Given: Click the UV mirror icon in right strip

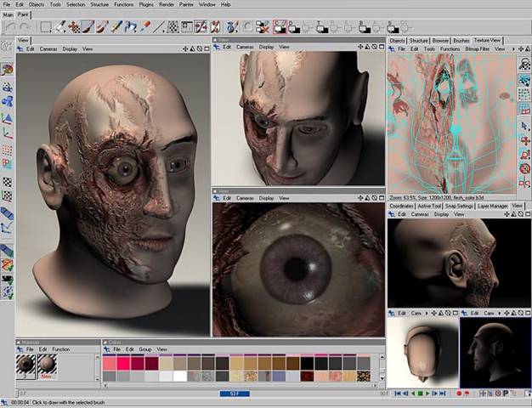Looking at the screenshot, I should (x=524, y=184).
